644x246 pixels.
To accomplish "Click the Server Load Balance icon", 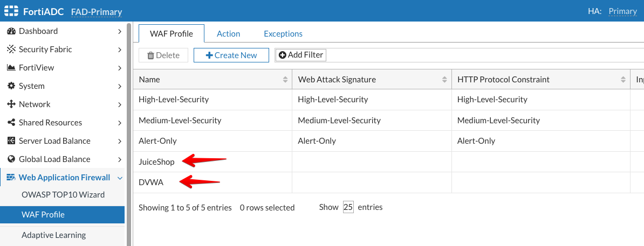I will [11, 141].
